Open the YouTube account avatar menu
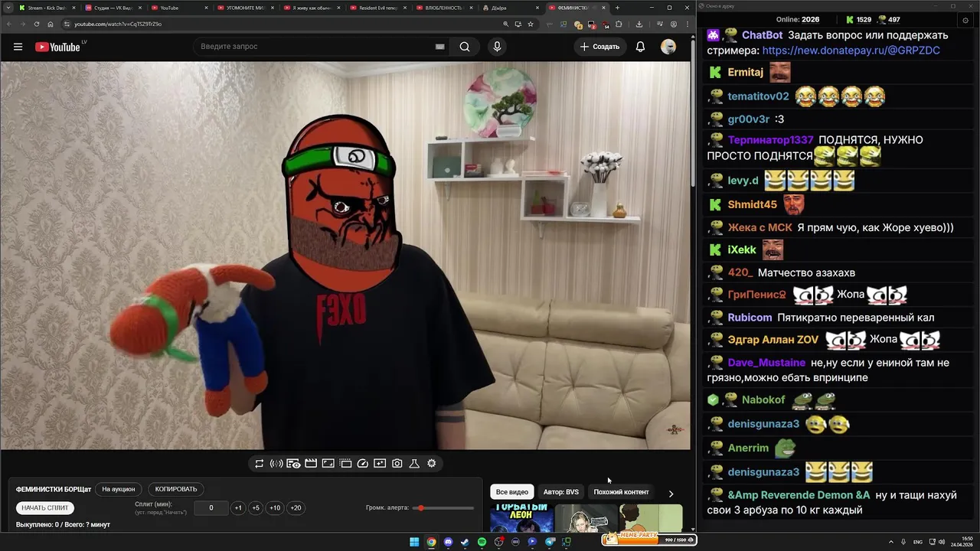980x551 pixels. click(668, 47)
